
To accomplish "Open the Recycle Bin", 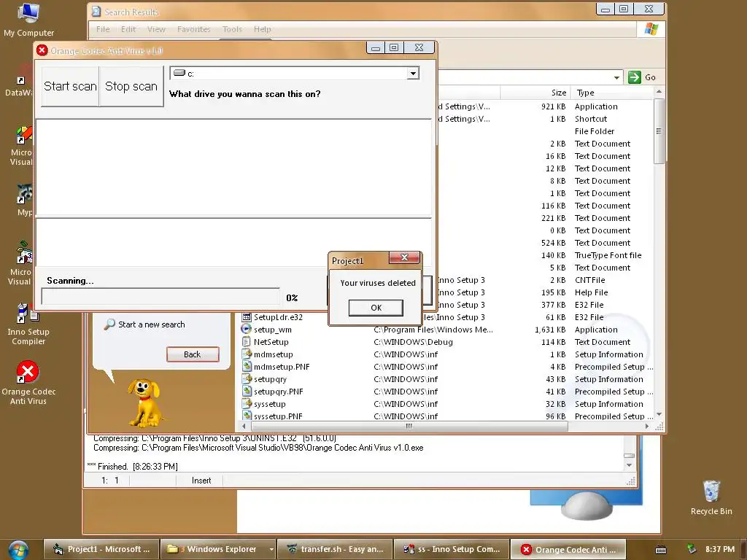I will pos(711,498).
